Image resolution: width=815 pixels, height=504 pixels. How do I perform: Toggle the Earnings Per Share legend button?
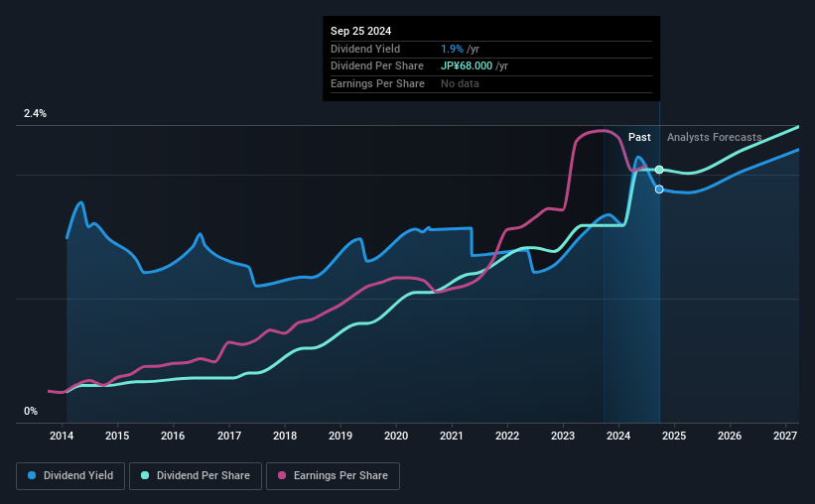(x=333, y=476)
